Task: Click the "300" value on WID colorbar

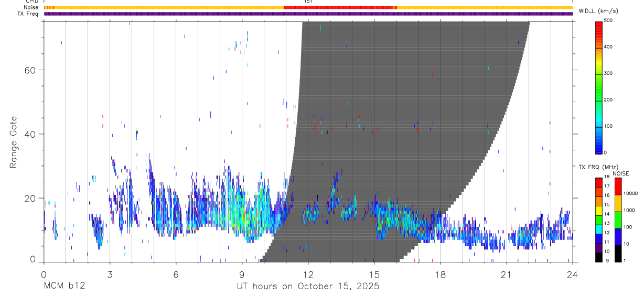Action: 608,73
